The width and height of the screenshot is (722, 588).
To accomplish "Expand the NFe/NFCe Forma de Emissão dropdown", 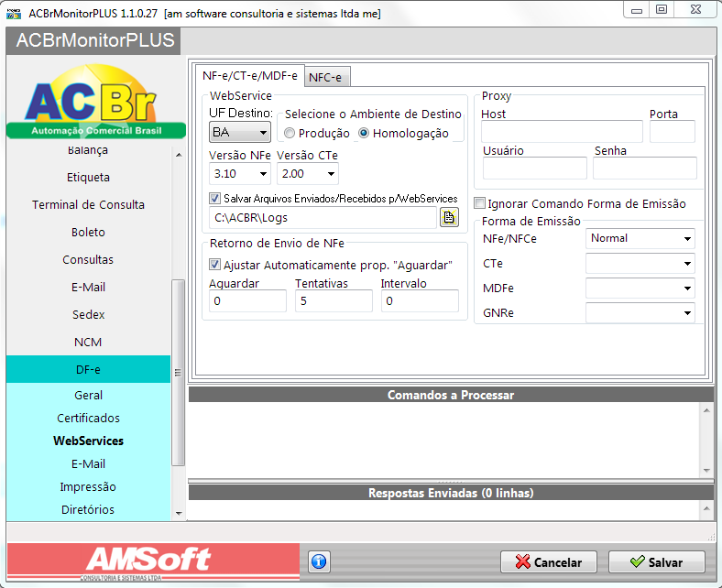I will pyautogui.click(x=640, y=238).
